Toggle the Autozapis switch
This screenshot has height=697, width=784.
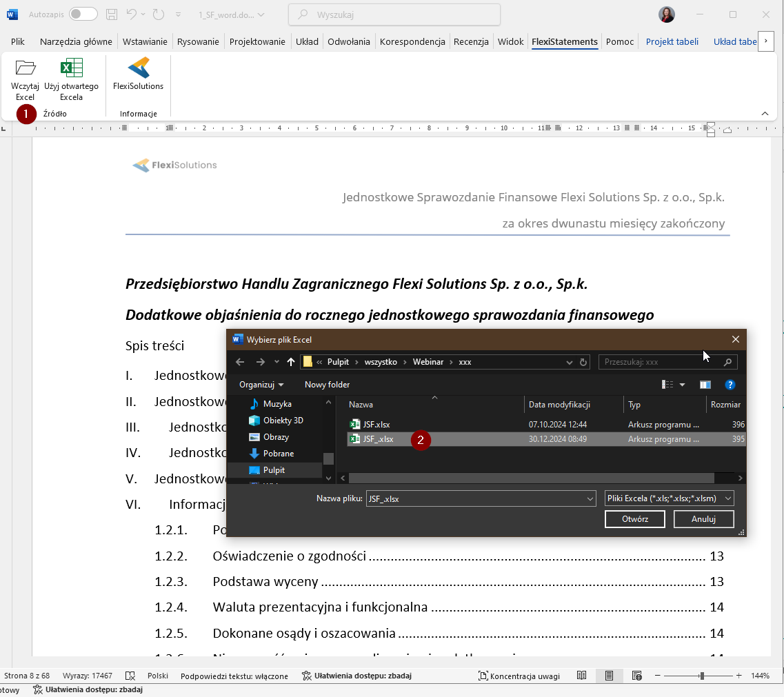[x=83, y=14]
